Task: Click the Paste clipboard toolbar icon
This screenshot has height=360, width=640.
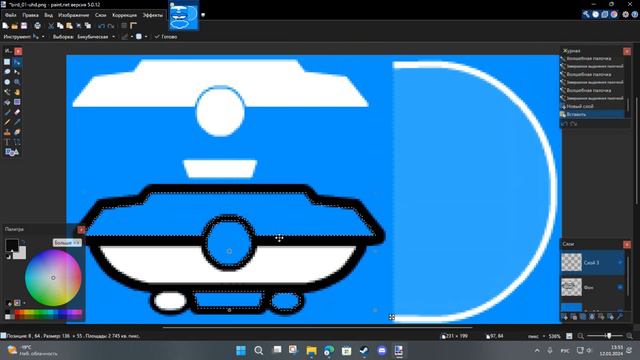Action: click(x=69, y=26)
